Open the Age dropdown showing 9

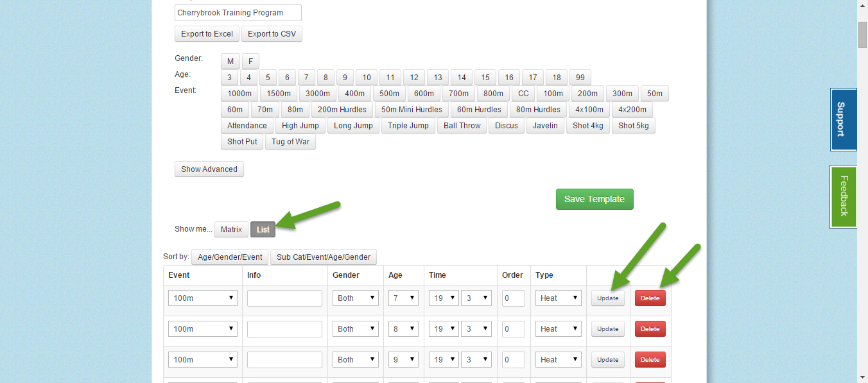point(403,359)
